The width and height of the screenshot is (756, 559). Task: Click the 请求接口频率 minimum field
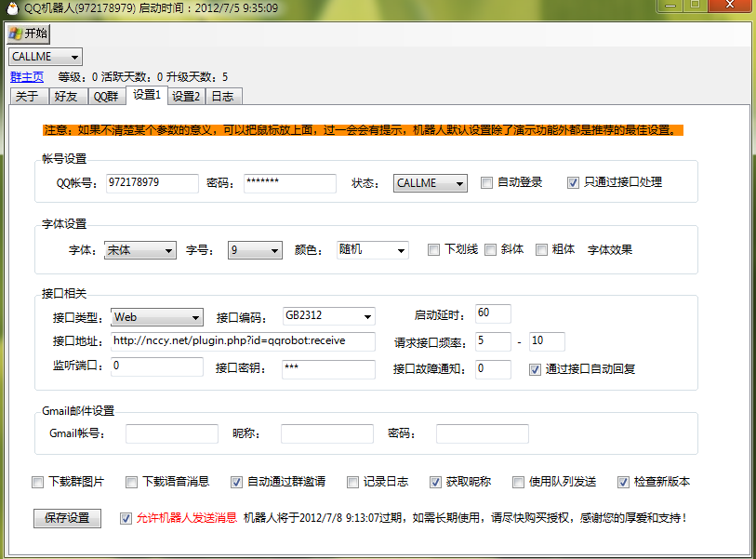coord(493,341)
